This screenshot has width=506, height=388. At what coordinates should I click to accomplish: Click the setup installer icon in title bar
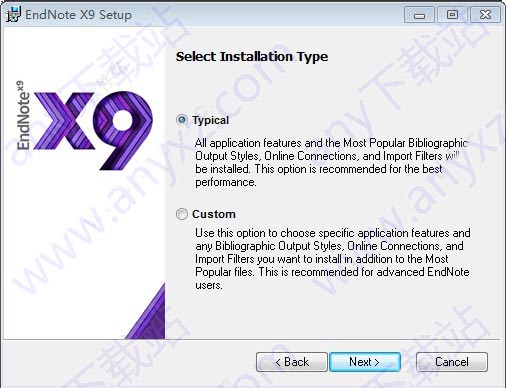[x=13, y=15]
